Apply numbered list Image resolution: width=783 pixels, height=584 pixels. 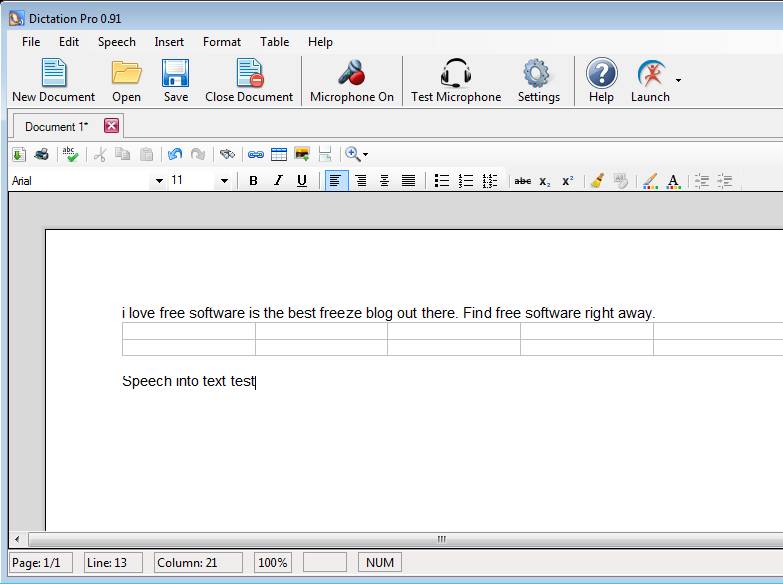coord(465,181)
